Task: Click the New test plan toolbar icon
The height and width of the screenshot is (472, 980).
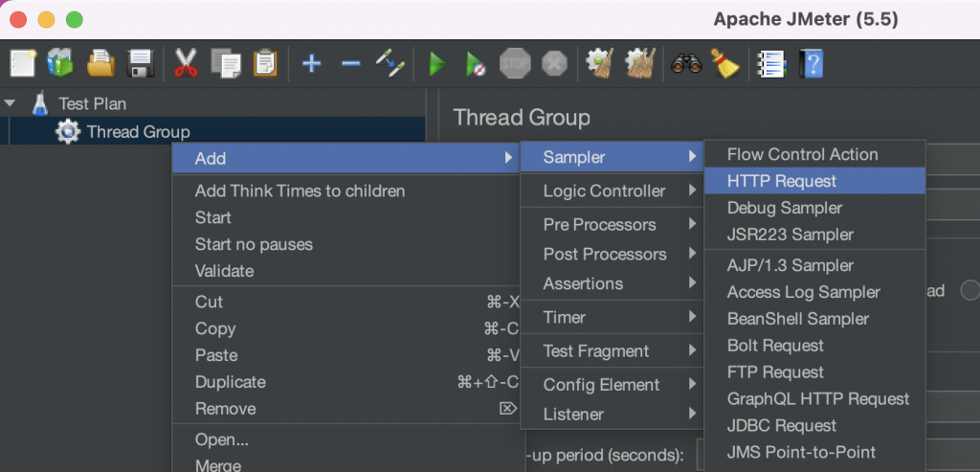Action: [23, 64]
